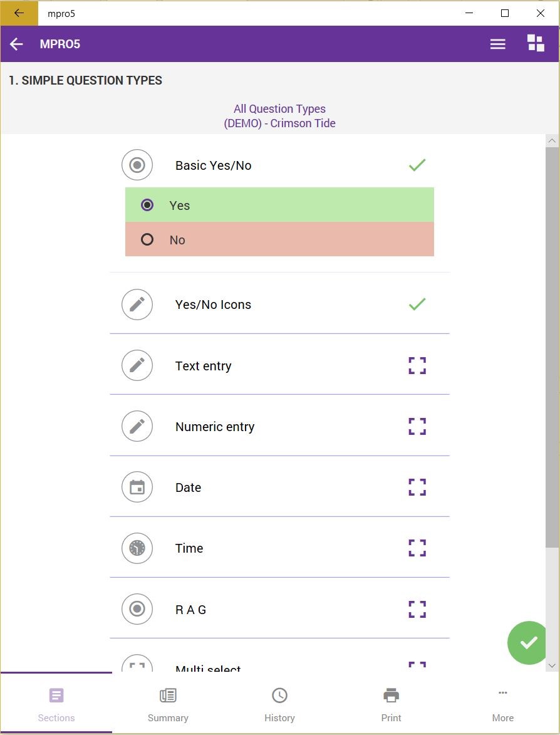Click the pencil icon beside Numeric entry

coord(137,426)
